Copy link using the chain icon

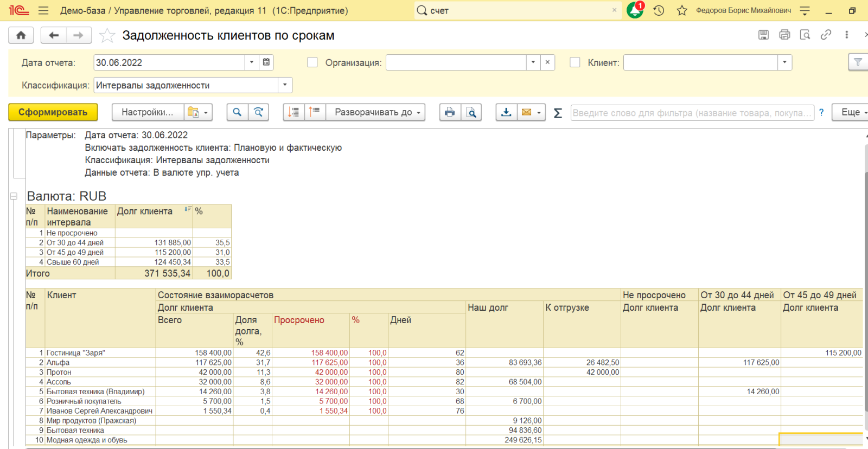tap(826, 35)
